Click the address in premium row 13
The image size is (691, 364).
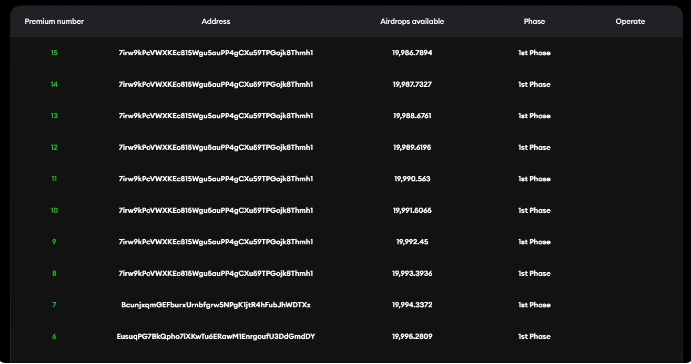tap(215, 115)
